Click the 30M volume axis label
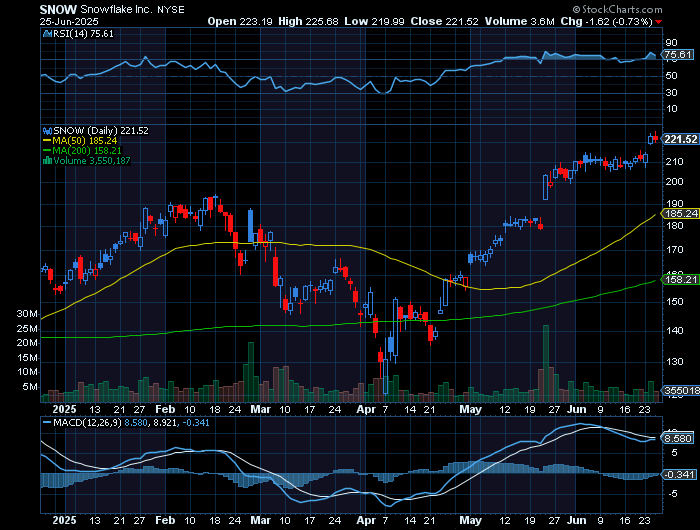Screen dimensions: 700x530 27,314
